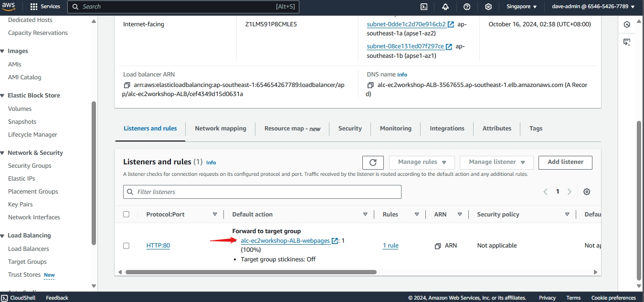
Task: Click the horizontal scrollbar of listeners table
Action: [251, 272]
